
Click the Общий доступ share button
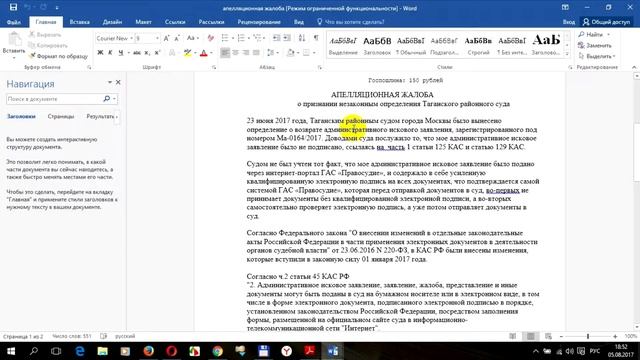[x=606, y=22]
